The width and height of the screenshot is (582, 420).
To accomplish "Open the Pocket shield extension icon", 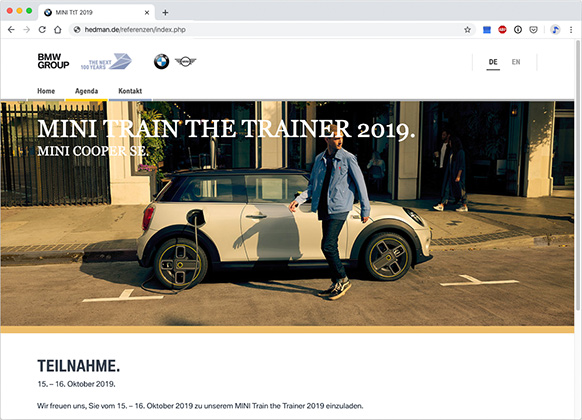I will pos(533,30).
